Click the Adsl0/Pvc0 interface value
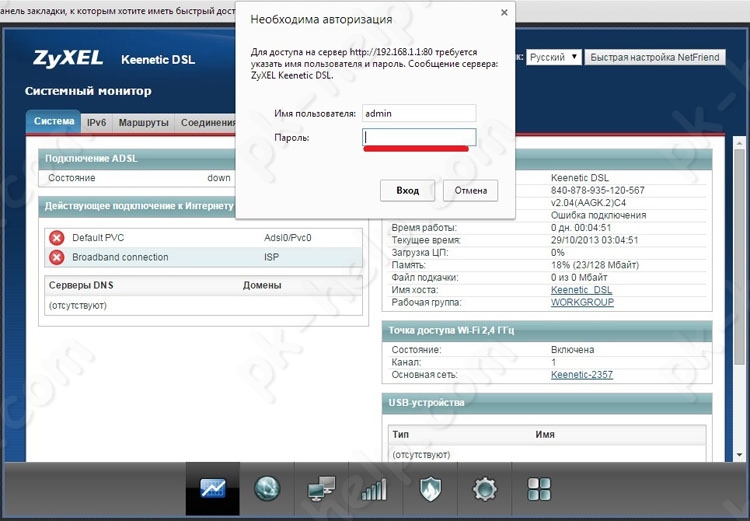 pos(287,238)
